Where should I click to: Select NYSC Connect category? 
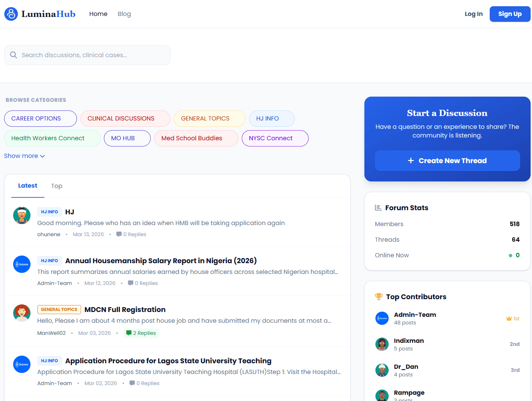[x=275, y=138]
